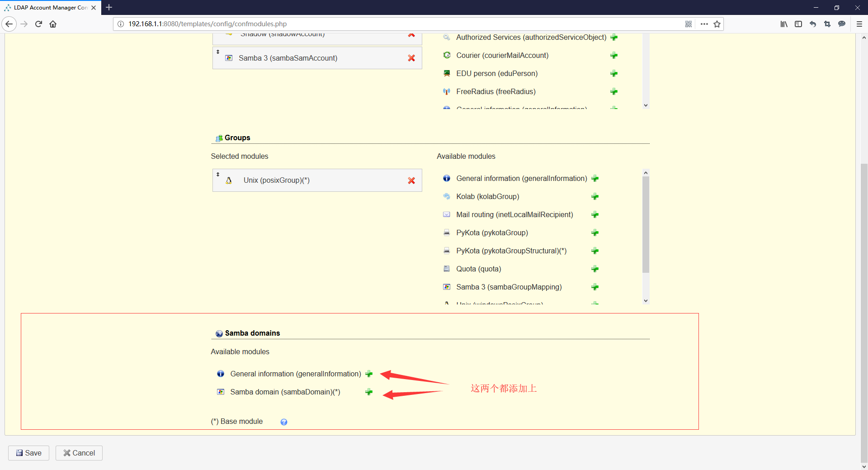Click the Samba domains section heading
This screenshot has width=868, height=470.
(x=252, y=333)
